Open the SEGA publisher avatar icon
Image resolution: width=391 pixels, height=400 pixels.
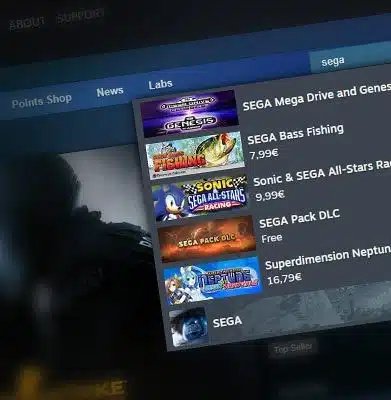point(188,327)
